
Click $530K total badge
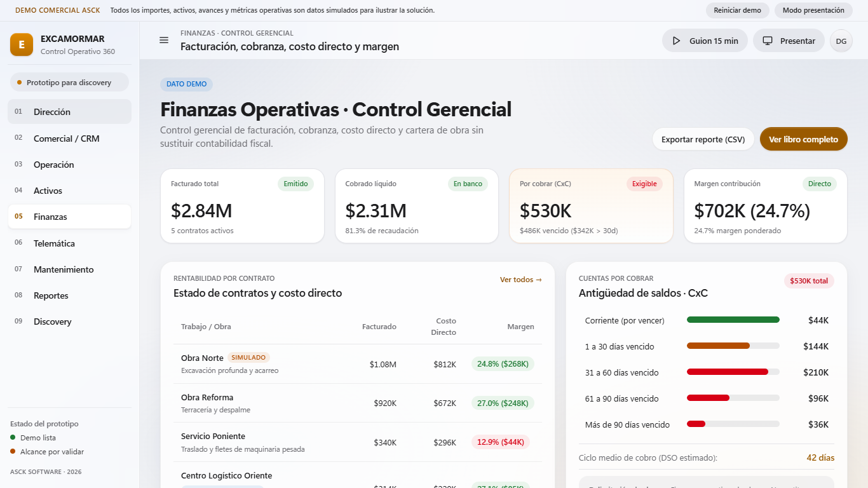click(x=809, y=281)
